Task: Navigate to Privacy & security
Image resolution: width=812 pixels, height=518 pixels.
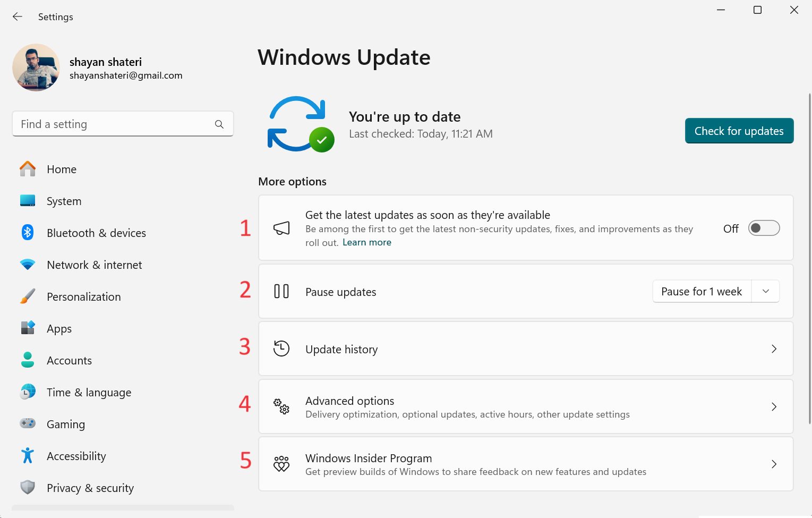Action: (123, 488)
